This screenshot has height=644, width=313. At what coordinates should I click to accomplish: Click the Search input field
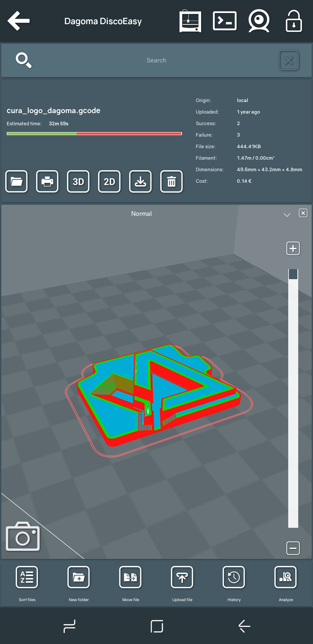(x=156, y=60)
